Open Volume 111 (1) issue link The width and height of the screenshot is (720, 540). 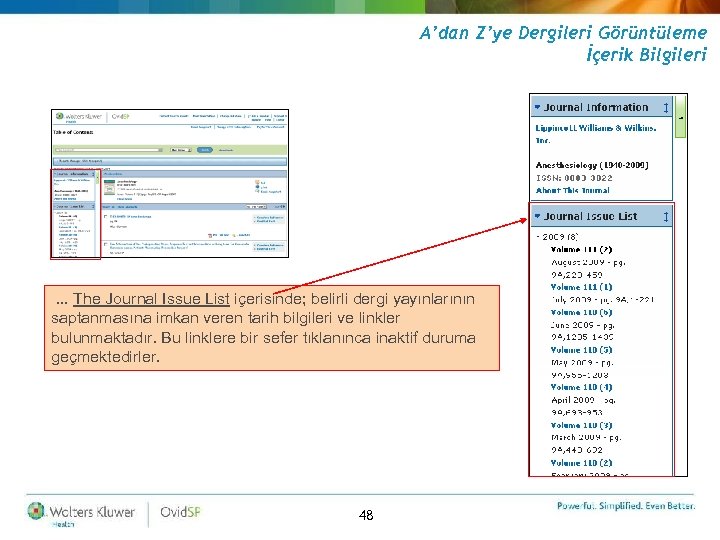click(x=581, y=287)
